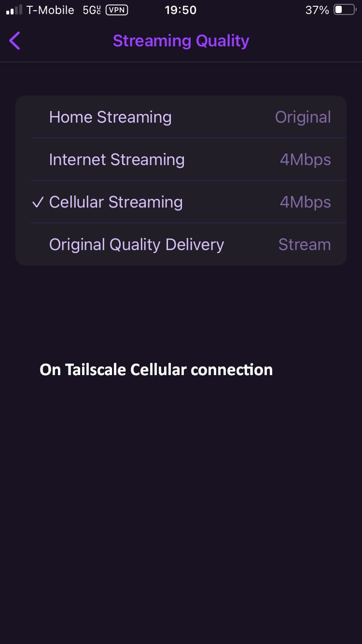Tap the battery icon in status bar
This screenshot has height=644, width=362.
click(x=345, y=10)
